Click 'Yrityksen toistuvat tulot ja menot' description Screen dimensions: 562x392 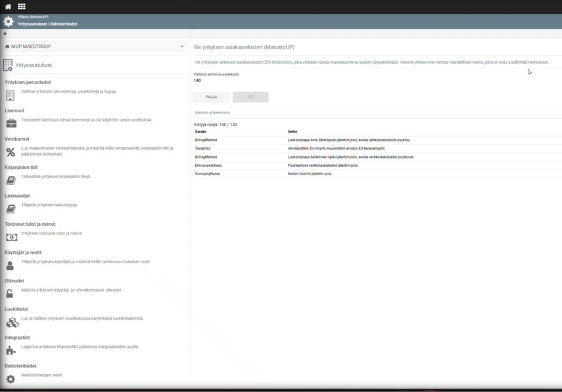click(52, 233)
